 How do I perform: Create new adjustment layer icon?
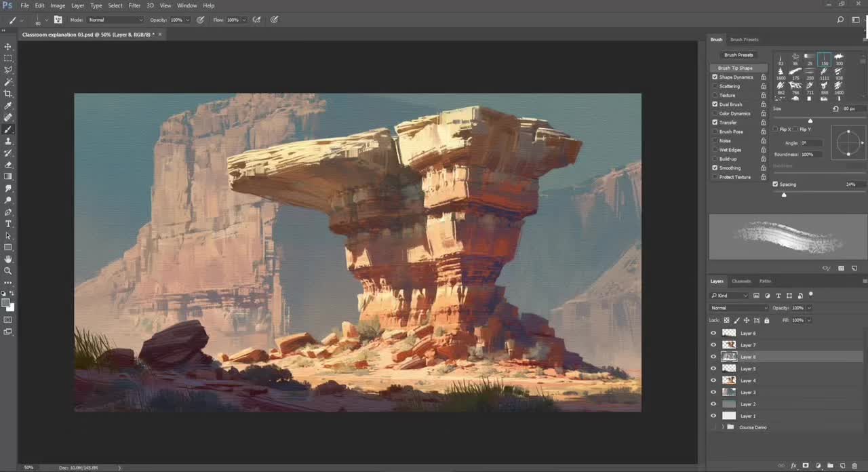[818, 466]
